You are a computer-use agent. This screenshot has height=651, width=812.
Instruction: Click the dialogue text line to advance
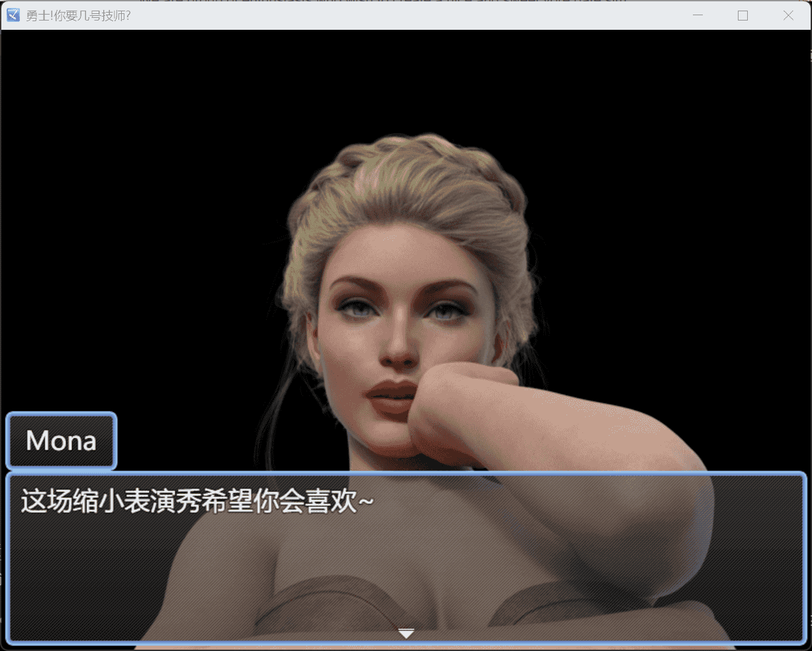point(197,502)
